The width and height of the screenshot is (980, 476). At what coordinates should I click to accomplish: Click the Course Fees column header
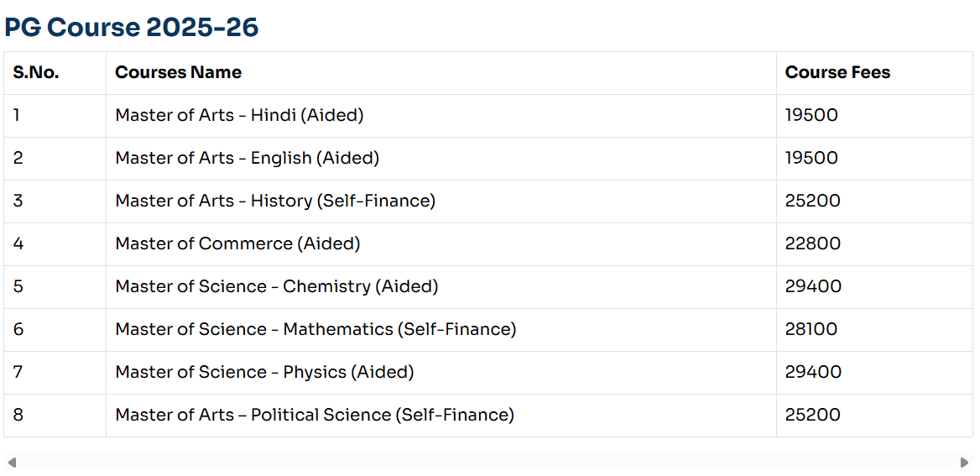(837, 73)
